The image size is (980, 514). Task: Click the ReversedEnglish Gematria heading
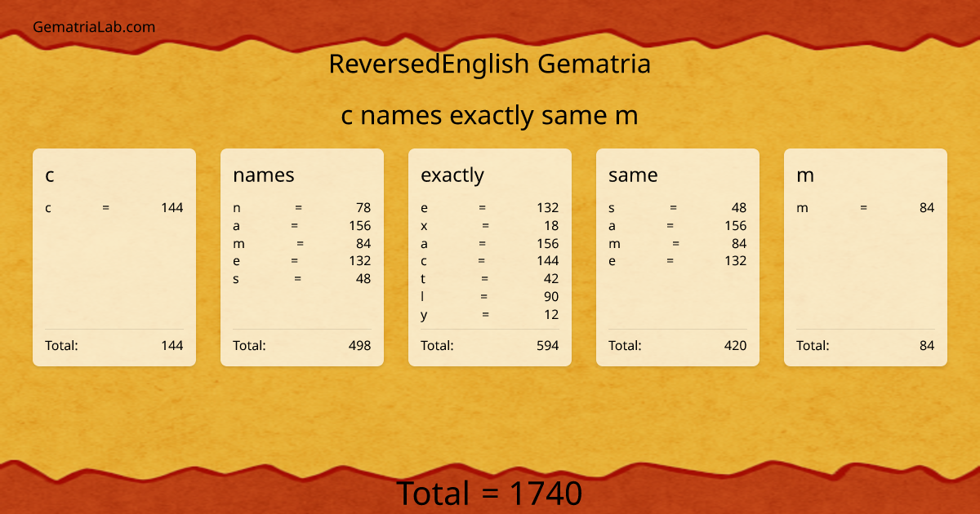tap(490, 64)
